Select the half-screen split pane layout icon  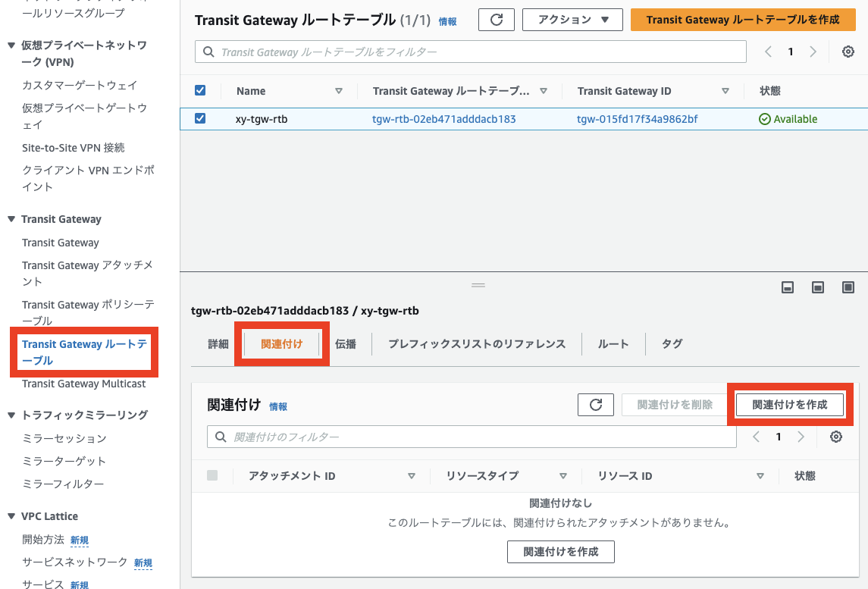pos(817,287)
